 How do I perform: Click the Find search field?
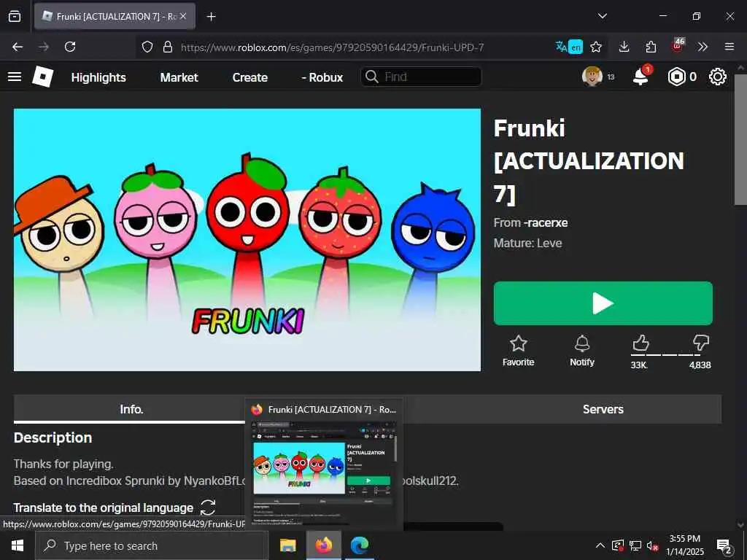tap(421, 77)
